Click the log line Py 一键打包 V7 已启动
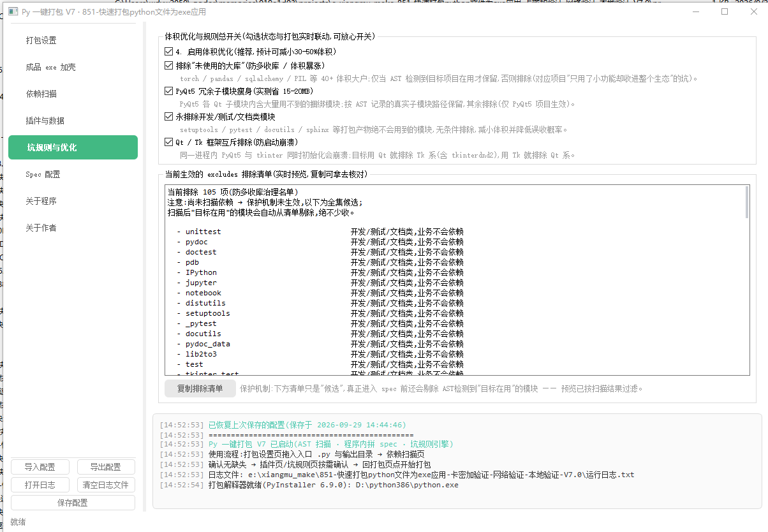 [306, 444]
